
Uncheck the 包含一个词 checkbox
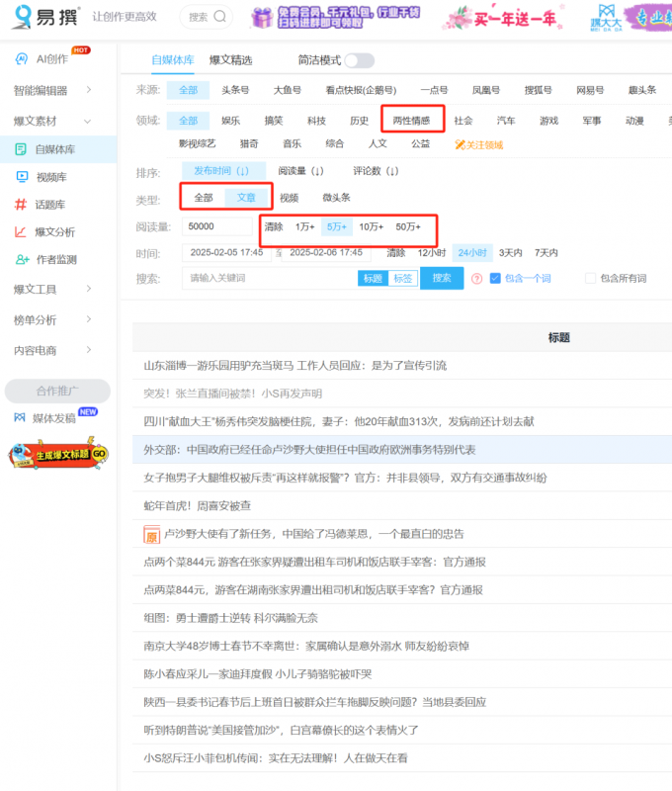tap(495, 278)
